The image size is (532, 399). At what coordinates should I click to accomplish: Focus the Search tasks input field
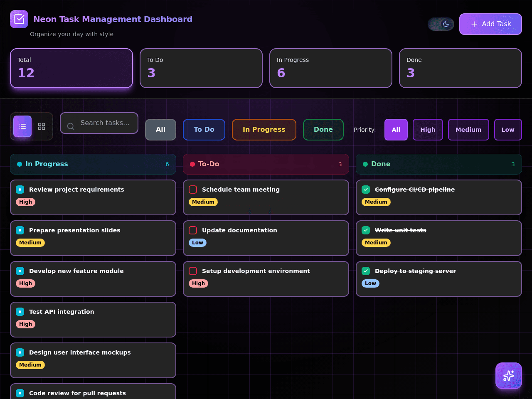(x=99, y=123)
